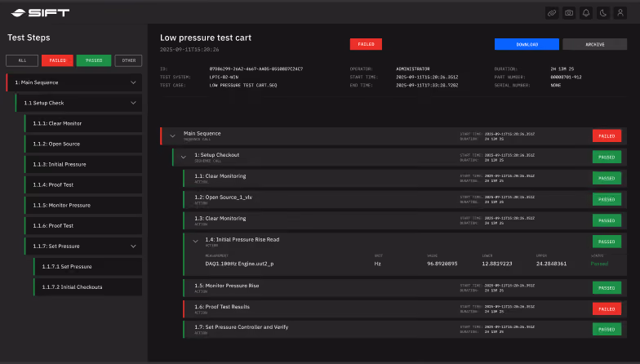Open 1.2: Open Source_1_vlv row
Screen dimensions: 640x364
[405, 199]
